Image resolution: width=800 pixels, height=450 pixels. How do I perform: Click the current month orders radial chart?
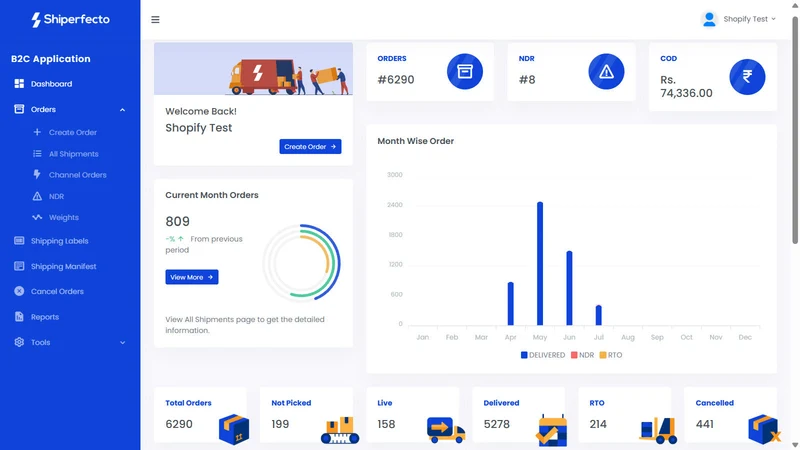302,263
